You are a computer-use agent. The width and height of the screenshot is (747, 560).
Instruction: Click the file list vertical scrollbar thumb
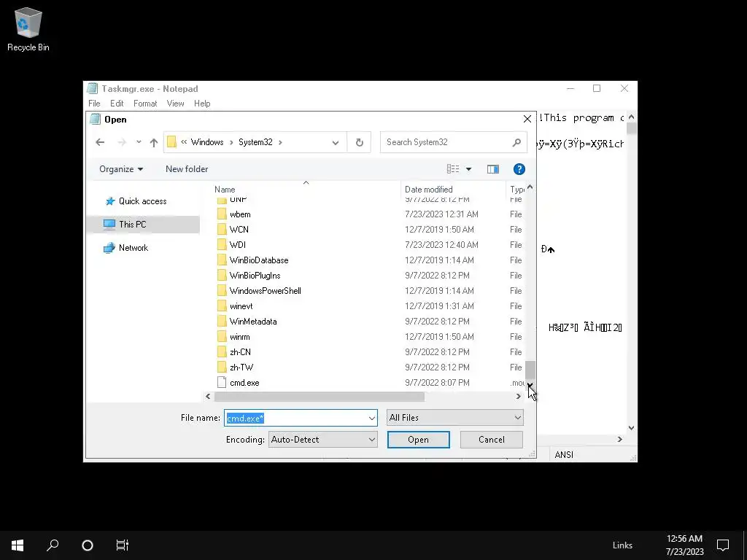click(530, 370)
